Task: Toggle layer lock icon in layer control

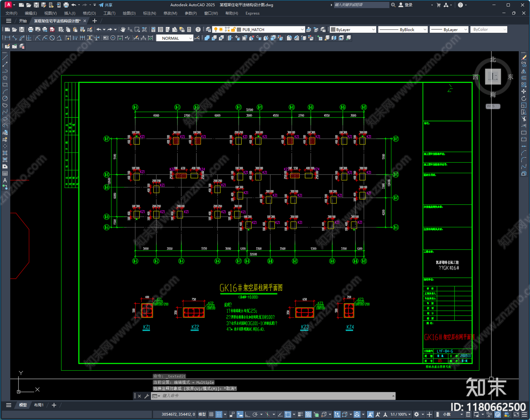Action: [233, 29]
